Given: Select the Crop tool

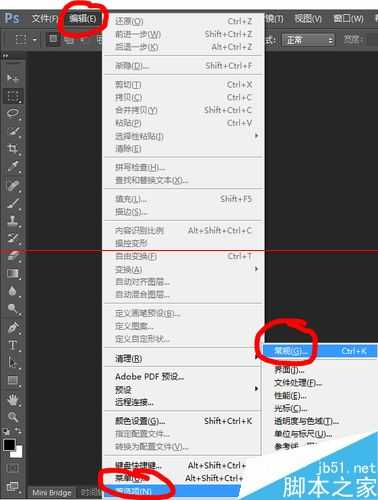Looking at the screenshot, I should (x=13, y=149).
